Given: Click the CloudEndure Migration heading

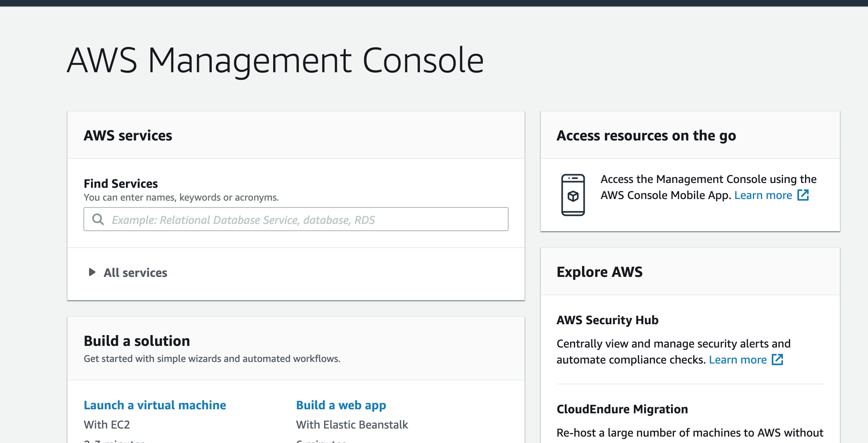Looking at the screenshot, I should [622, 409].
